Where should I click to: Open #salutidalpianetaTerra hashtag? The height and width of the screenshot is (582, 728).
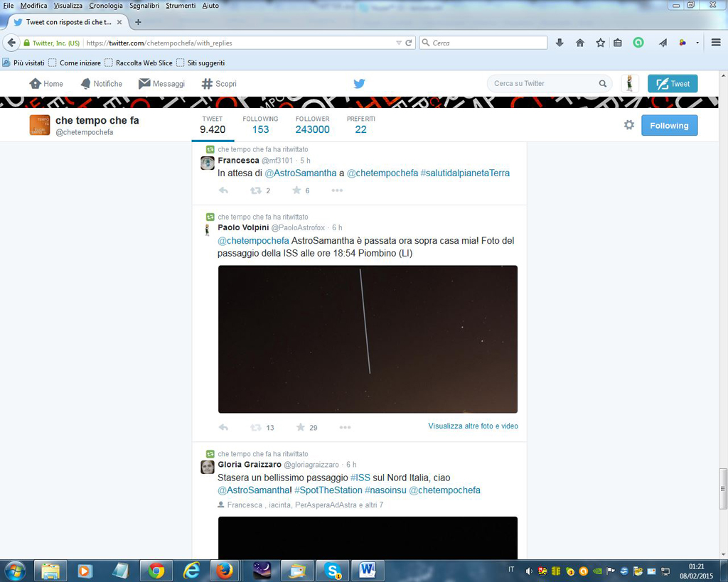465,173
